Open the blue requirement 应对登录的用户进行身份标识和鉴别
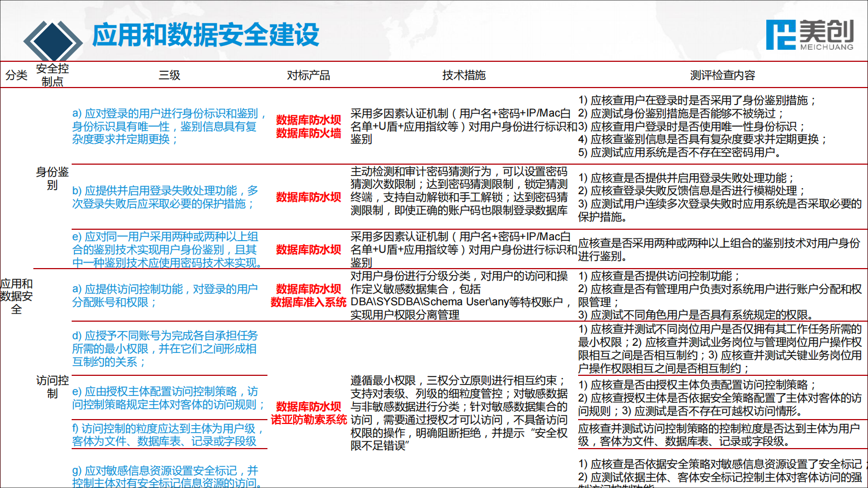 pyautogui.click(x=168, y=126)
